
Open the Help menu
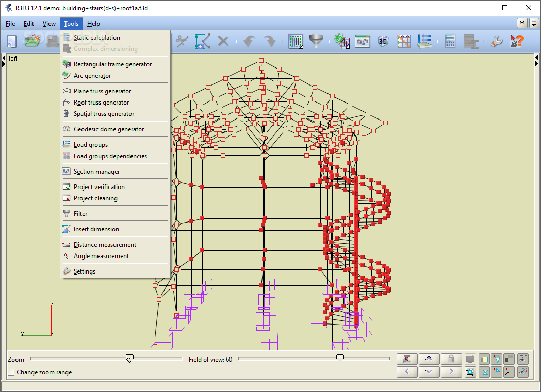(93, 23)
